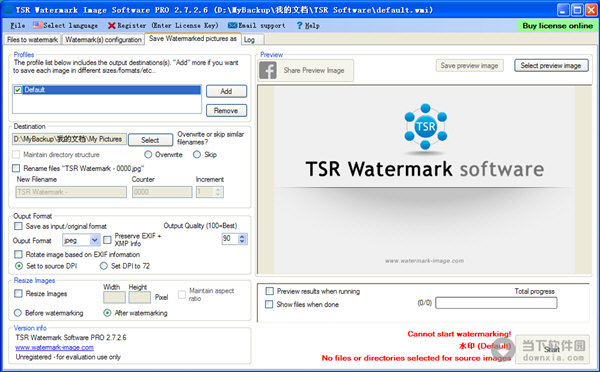Open the Email support menu item
The height and width of the screenshot is (372, 600).
pos(257,26)
